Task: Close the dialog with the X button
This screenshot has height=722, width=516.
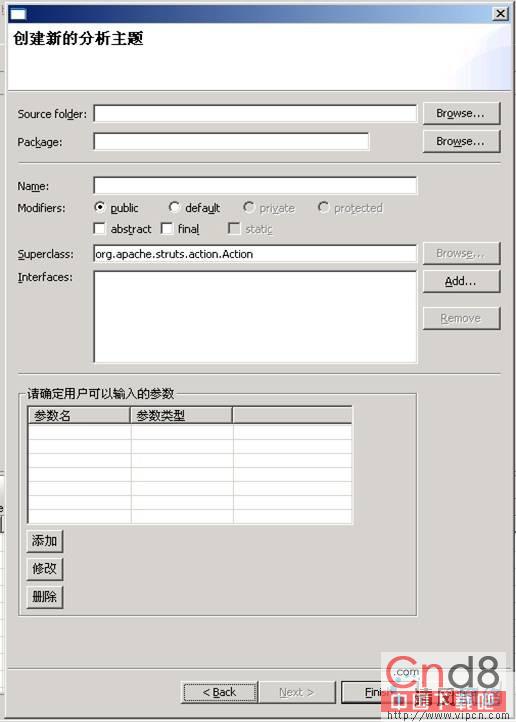Action: (500, 14)
